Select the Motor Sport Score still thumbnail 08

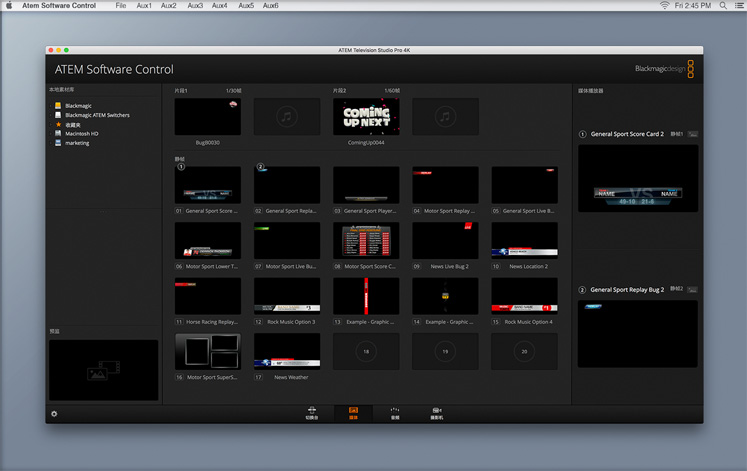tap(365, 241)
